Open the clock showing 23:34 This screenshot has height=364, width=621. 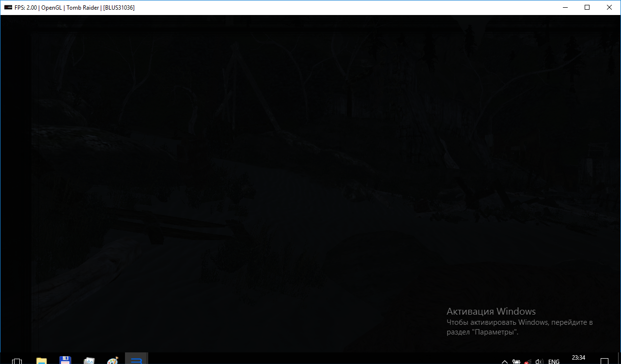[x=578, y=358]
